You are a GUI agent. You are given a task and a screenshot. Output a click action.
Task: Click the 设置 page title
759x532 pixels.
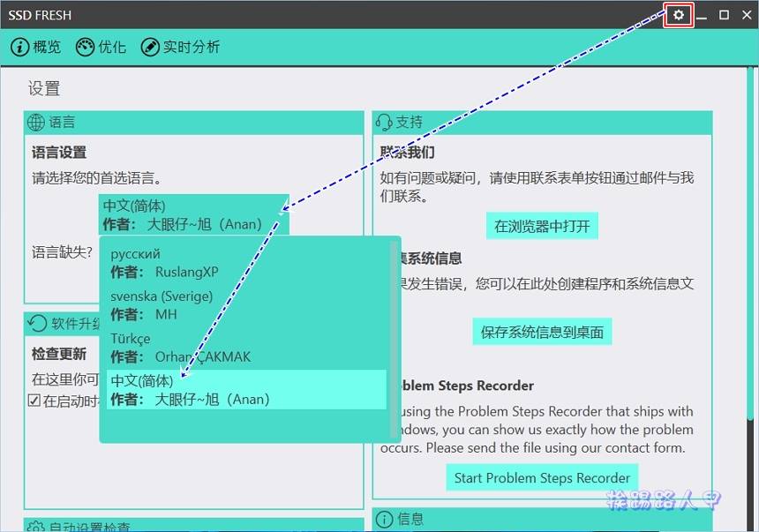[x=44, y=89]
